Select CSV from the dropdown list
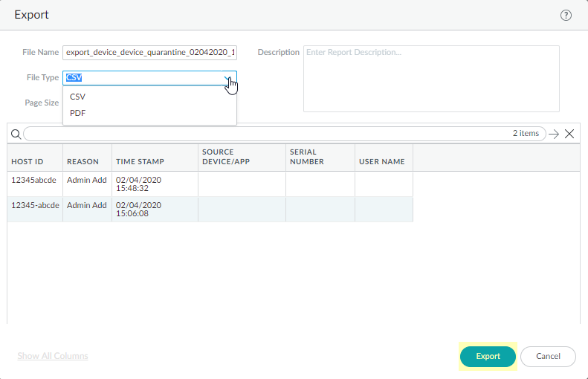This screenshot has height=379, width=588. pyautogui.click(x=78, y=97)
